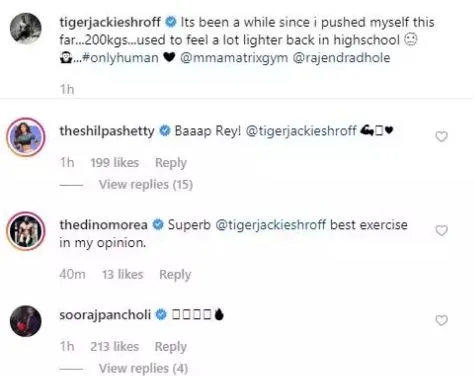The height and width of the screenshot is (376, 474).
Task: Open tigerjackieshroff username in caption
Action: tap(110, 22)
